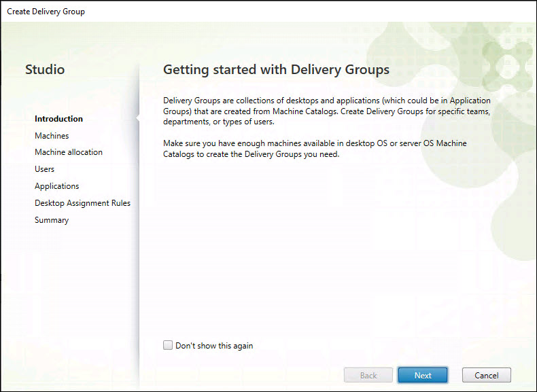Click the Getting started with Delivery Groups heading
Screen dimensions: 537x392
tap(276, 69)
